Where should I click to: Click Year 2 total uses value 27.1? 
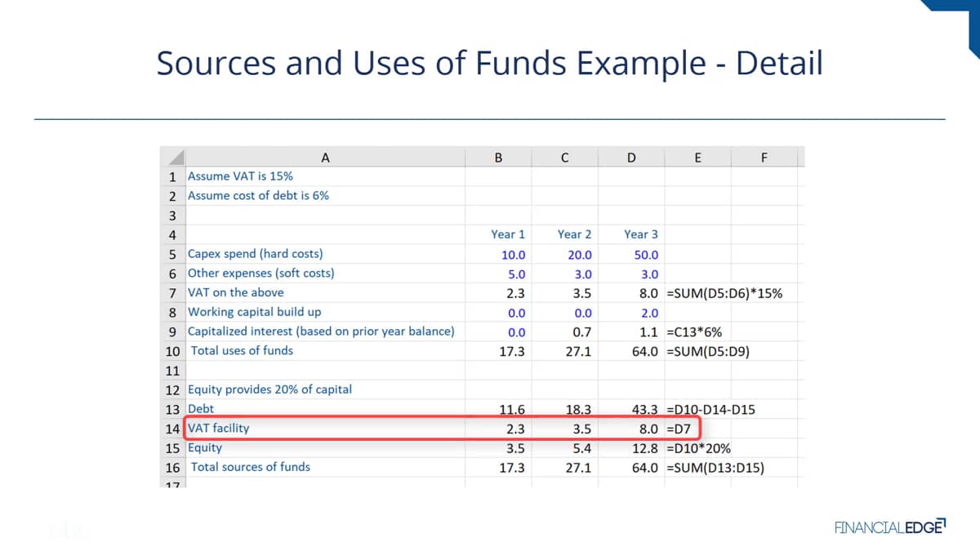580,352
